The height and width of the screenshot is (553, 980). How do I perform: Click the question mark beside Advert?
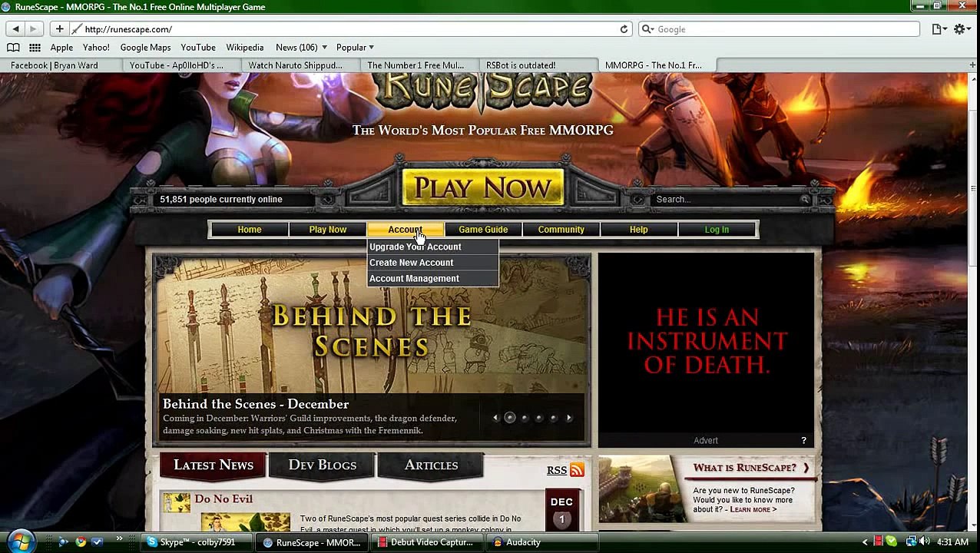(803, 440)
